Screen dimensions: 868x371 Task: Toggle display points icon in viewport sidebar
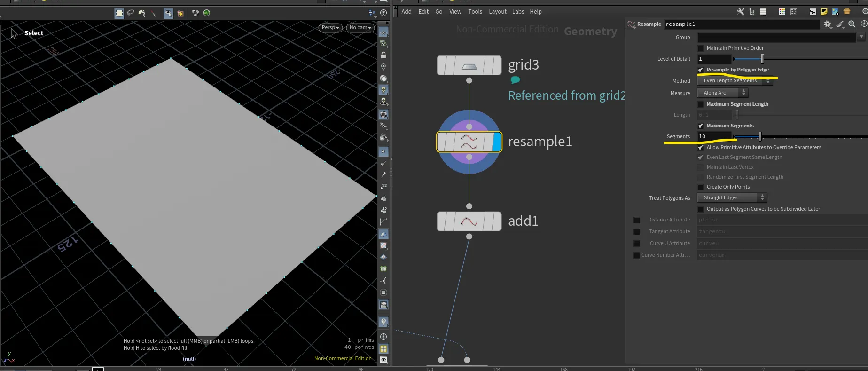383,151
